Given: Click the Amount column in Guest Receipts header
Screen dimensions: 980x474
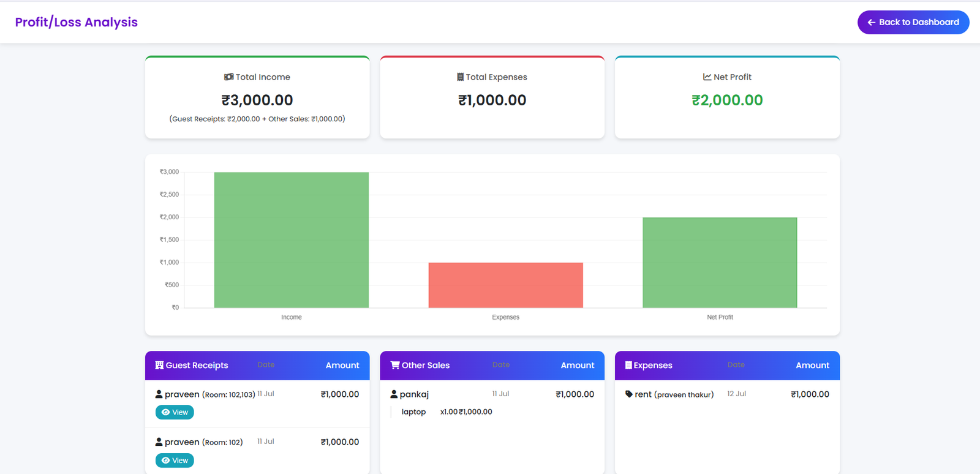Looking at the screenshot, I should [342, 366].
